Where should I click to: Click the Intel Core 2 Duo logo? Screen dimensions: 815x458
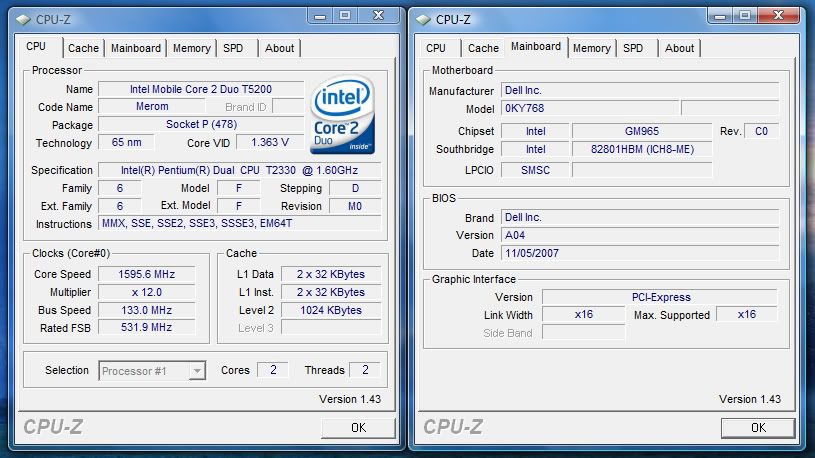point(343,115)
